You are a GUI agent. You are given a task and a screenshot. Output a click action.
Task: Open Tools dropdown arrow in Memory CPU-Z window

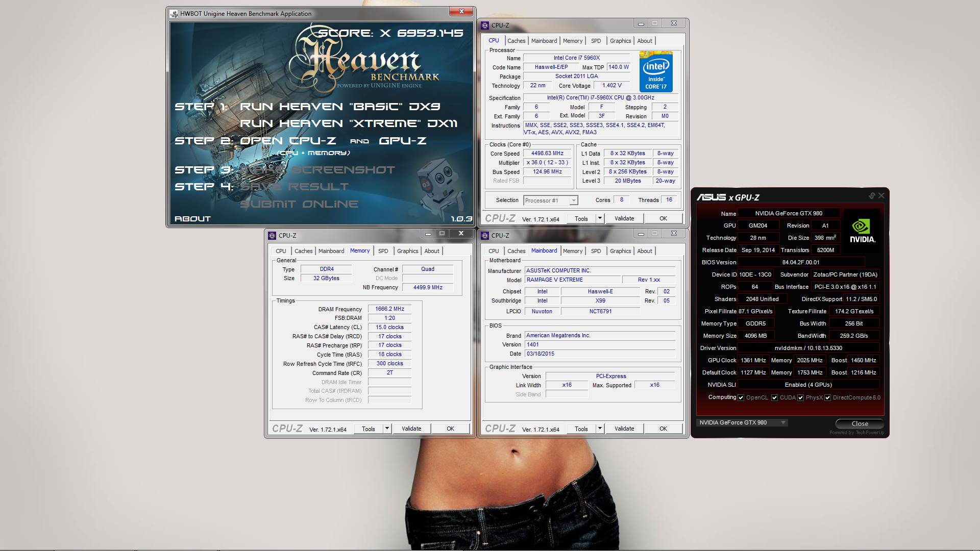point(387,429)
